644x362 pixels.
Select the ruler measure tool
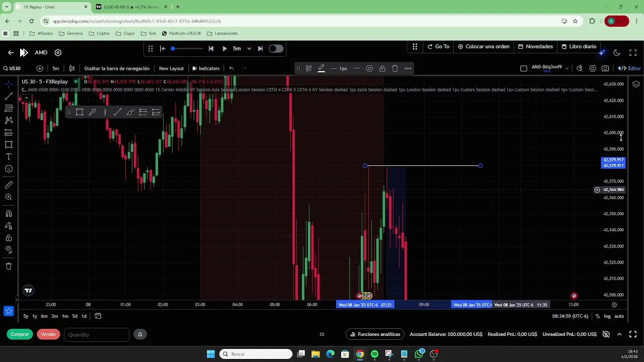click(x=9, y=185)
